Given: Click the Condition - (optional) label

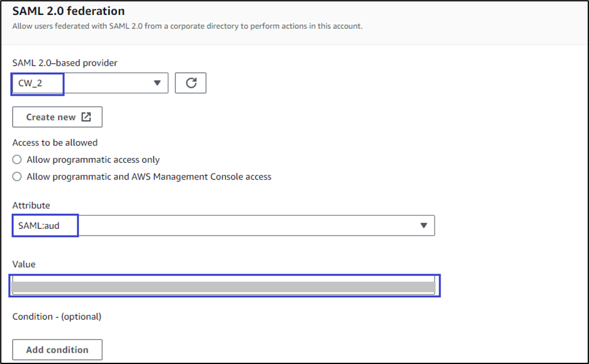Looking at the screenshot, I should pyautogui.click(x=57, y=316).
